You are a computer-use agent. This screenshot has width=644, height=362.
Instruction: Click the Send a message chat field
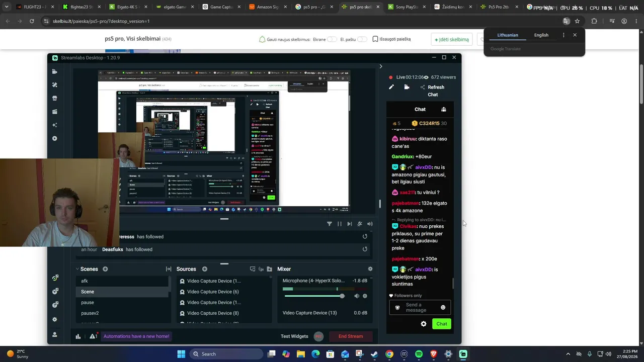[x=420, y=307]
